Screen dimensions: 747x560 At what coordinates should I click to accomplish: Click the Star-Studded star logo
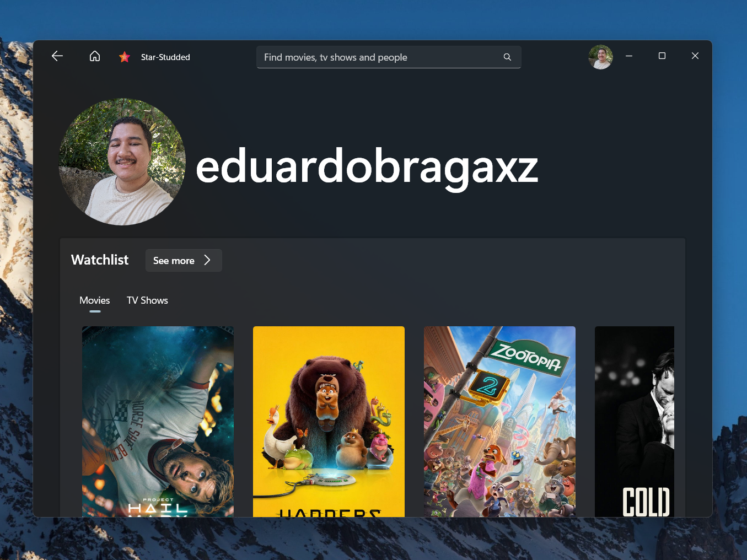(125, 57)
